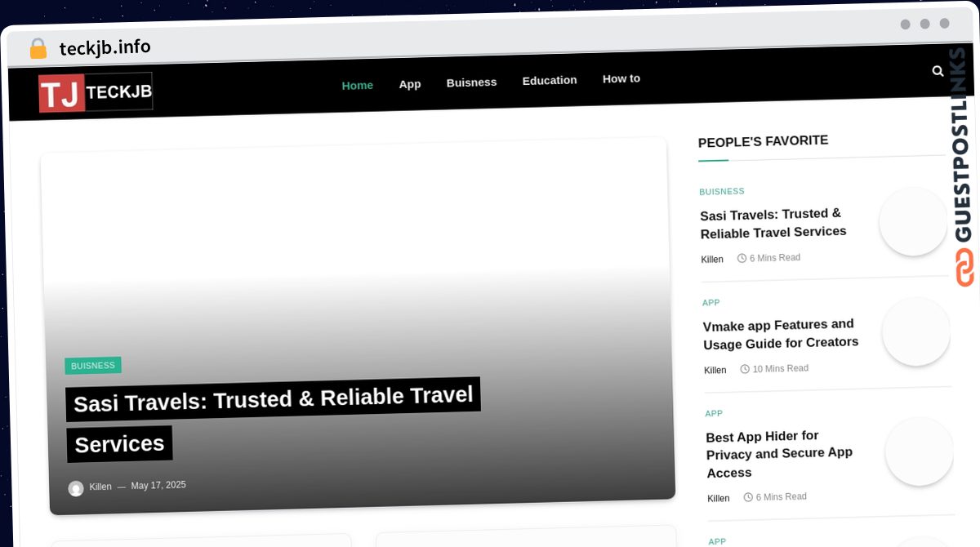Click the PEOPLE'S FAVORITE heading
This screenshot has height=547, width=980.
763,141
